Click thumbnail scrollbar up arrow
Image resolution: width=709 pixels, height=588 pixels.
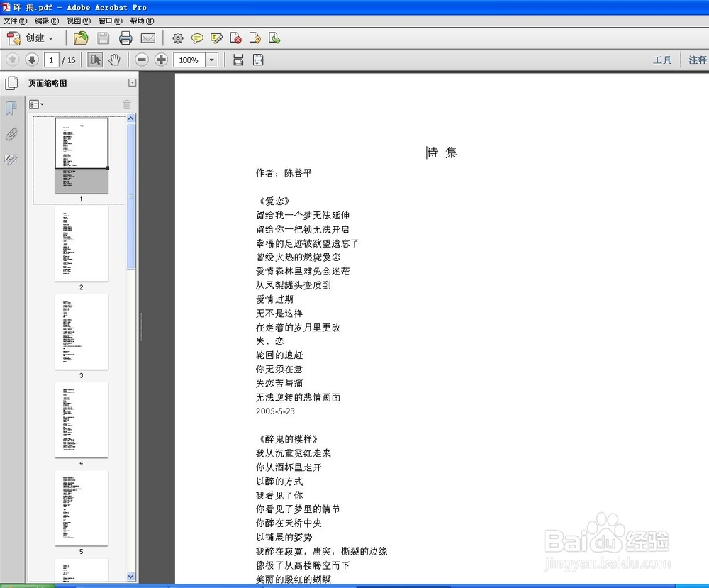coord(130,118)
